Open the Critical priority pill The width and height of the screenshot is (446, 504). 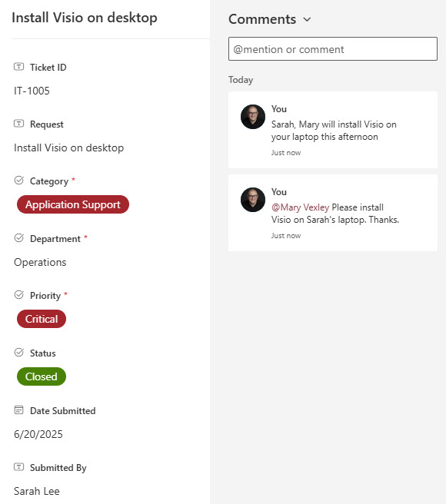click(x=42, y=319)
